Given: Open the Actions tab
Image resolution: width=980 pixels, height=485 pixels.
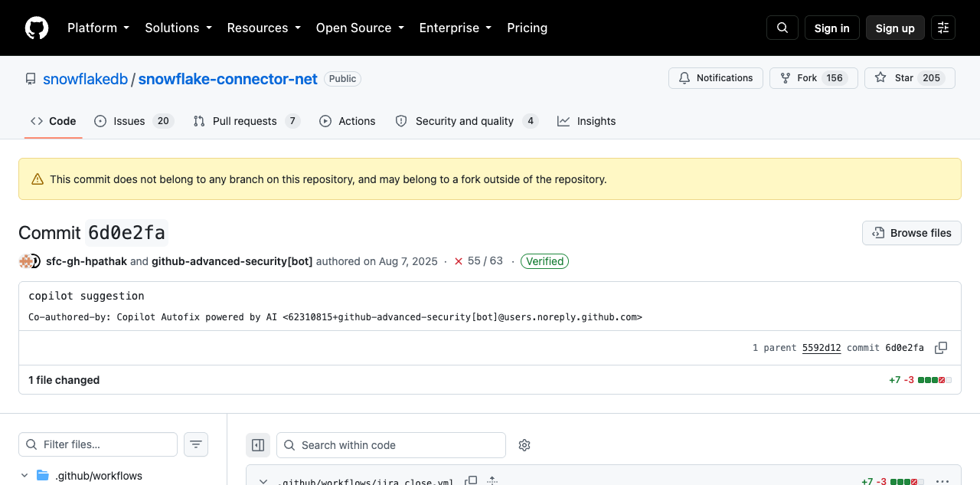Looking at the screenshot, I should [x=348, y=121].
